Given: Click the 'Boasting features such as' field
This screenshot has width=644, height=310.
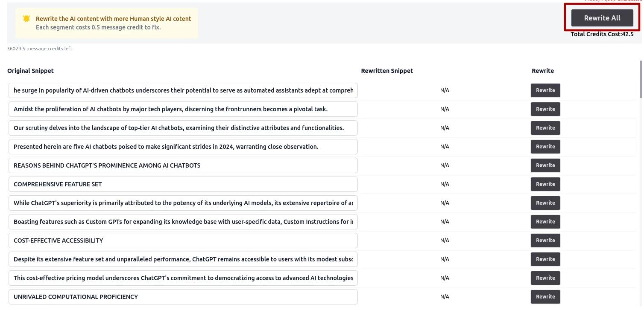Looking at the screenshot, I should click(183, 222).
